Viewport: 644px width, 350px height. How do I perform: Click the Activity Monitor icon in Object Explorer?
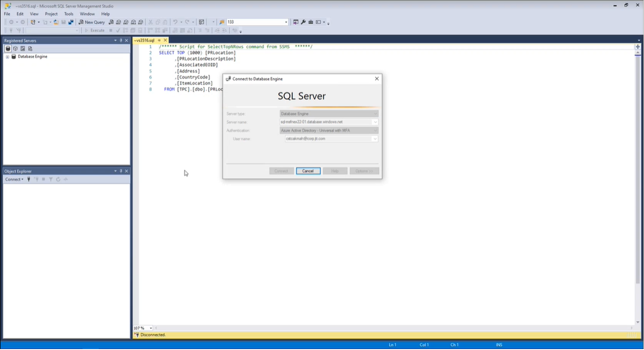click(x=66, y=179)
